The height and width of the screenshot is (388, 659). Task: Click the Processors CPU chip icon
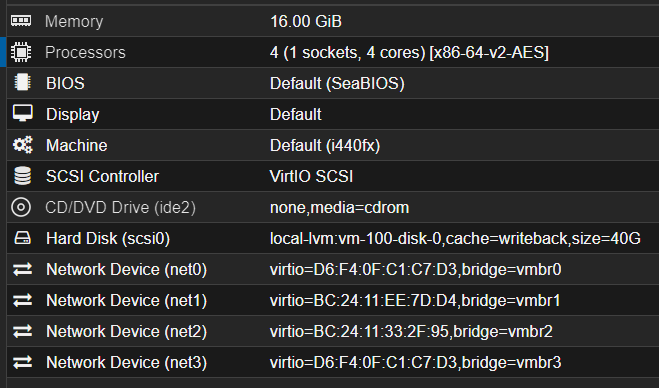21,52
